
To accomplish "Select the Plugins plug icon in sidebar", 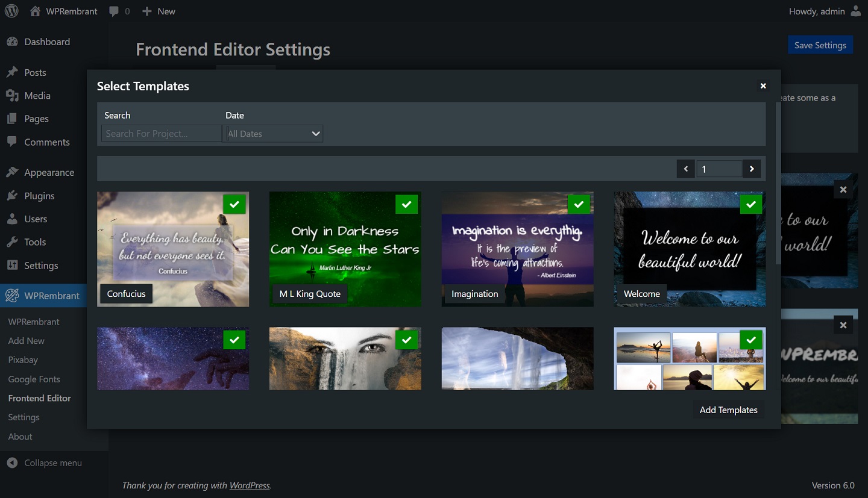I will [x=13, y=196].
